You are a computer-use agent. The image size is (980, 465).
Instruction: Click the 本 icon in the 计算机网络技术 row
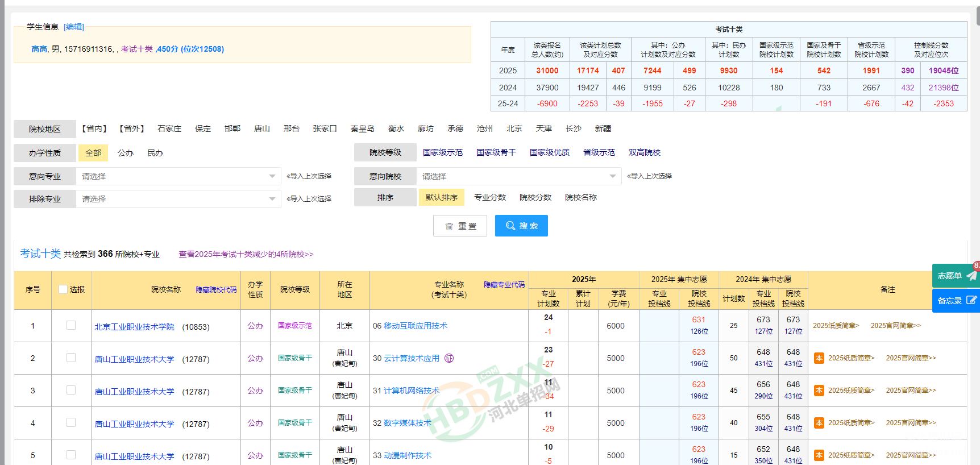(819, 391)
